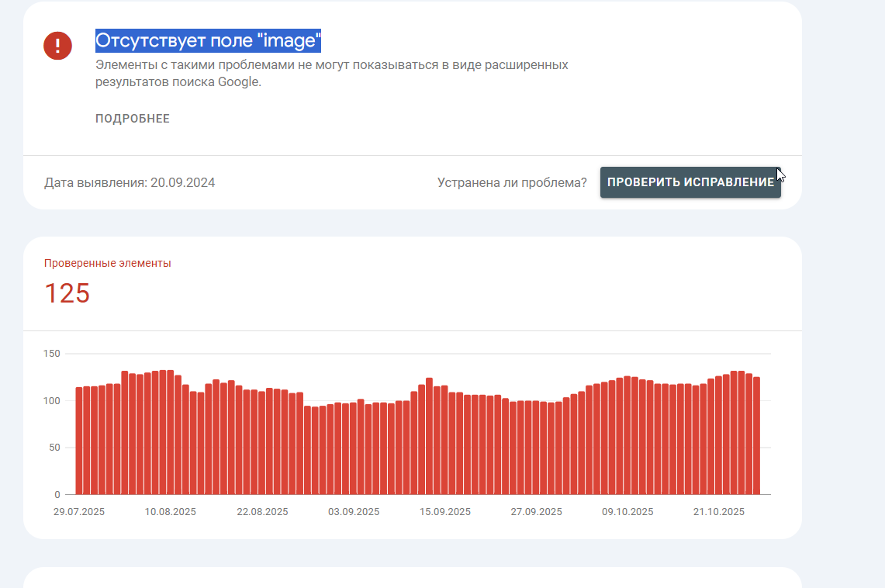Open the ПОДРОБНЕЕ link
Image resolution: width=885 pixels, height=588 pixels.
tap(133, 119)
